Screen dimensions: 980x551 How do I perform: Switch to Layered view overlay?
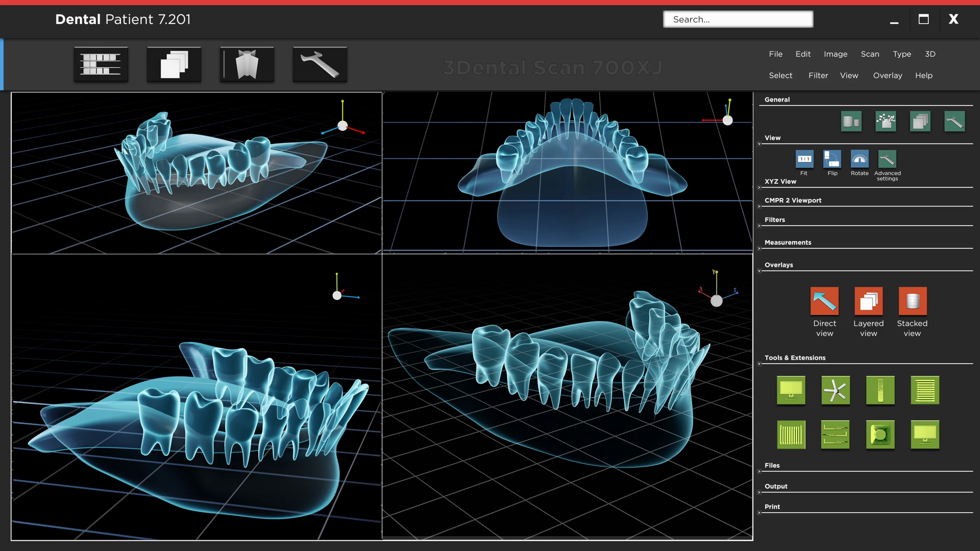coord(868,301)
